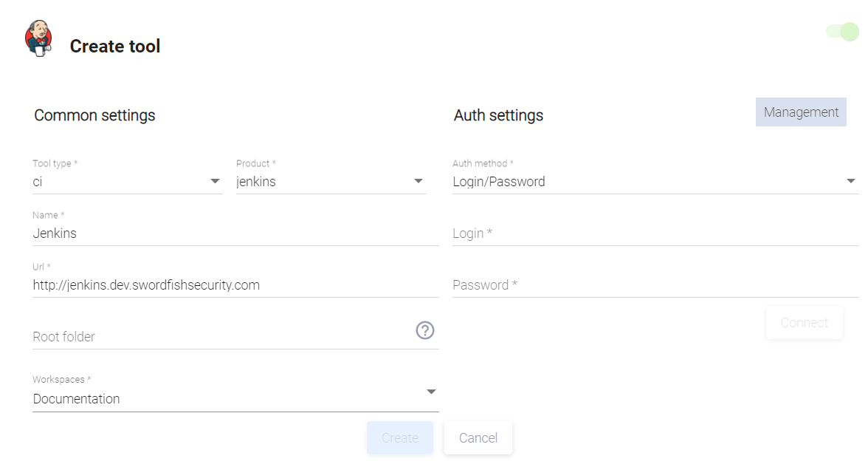
Task: Click the Password input field
Action: (x=655, y=285)
